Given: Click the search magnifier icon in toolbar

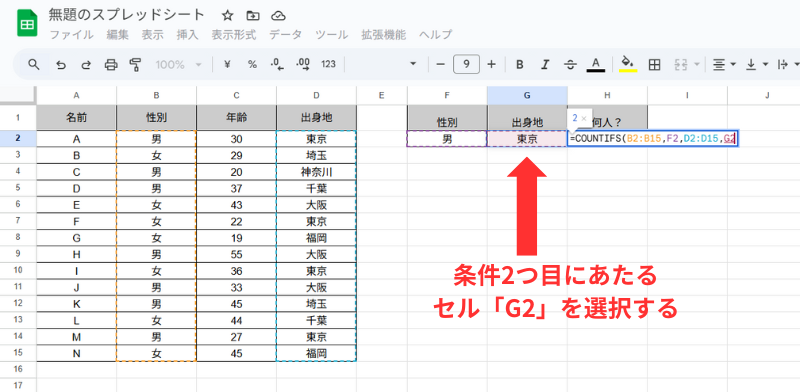Looking at the screenshot, I should 34,64.
